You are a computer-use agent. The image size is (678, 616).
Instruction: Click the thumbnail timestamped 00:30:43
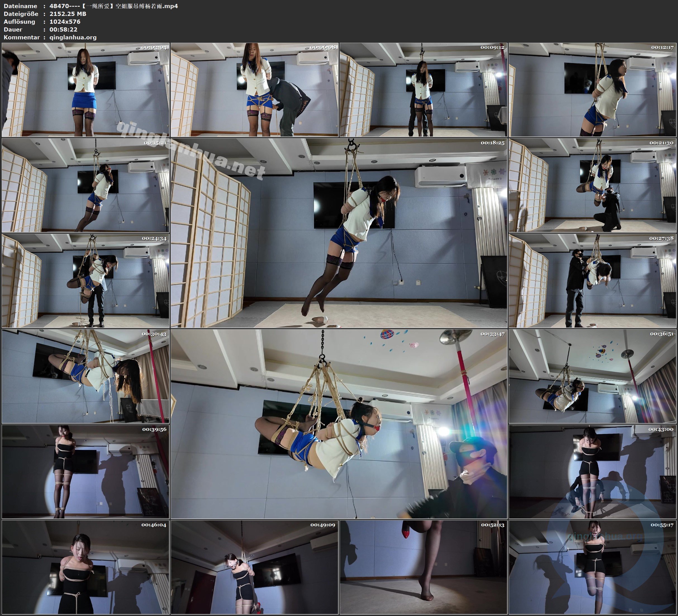point(85,376)
